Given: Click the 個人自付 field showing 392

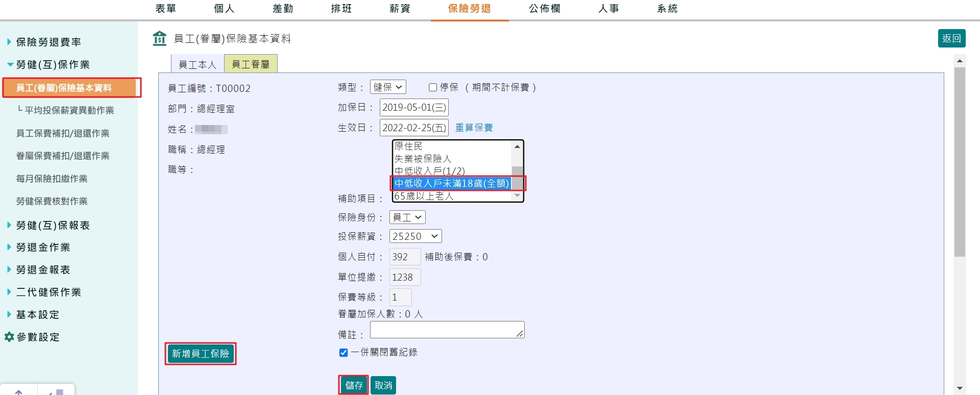Looking at the screenshot, I should pyautogui.click(x=405, y=257).
